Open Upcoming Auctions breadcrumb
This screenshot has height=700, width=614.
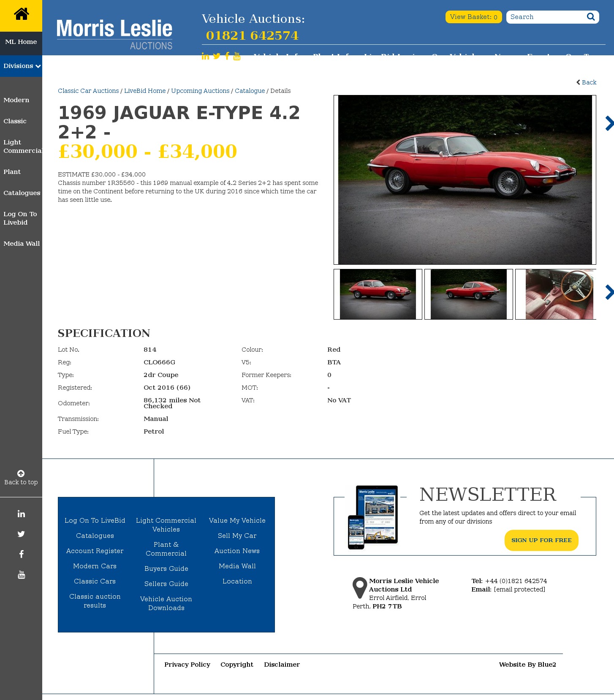click(x=200, y=91)
